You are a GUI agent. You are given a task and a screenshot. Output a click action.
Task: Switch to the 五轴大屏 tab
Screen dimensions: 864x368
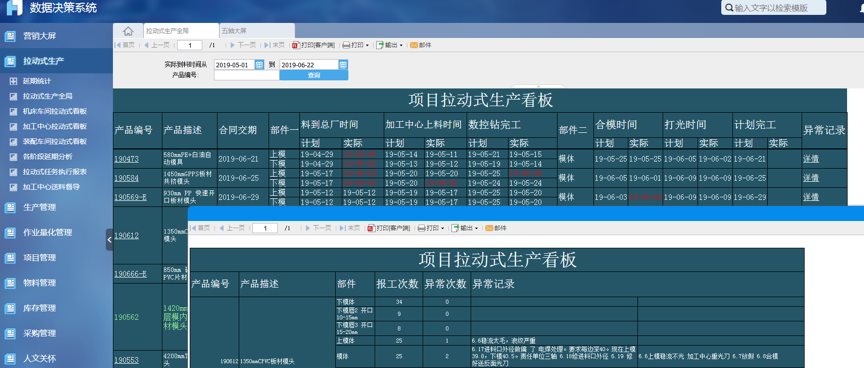click(x=257, y=31)
